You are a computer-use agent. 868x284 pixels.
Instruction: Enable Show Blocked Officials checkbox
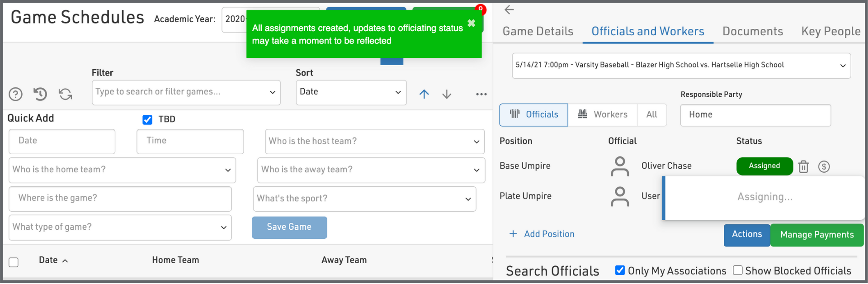click(x=738, y=270)
